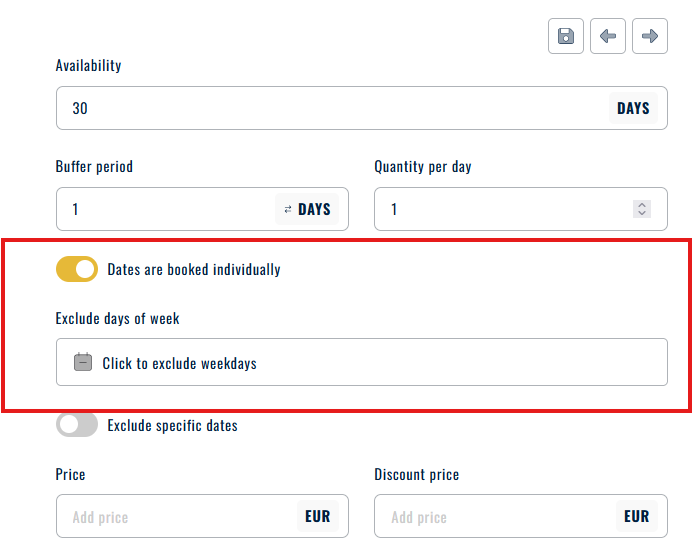Image resolution: width=693 pixels, height=550 pixels.
Task: Focus the Availability input field
Action: [x=330, y=108]
